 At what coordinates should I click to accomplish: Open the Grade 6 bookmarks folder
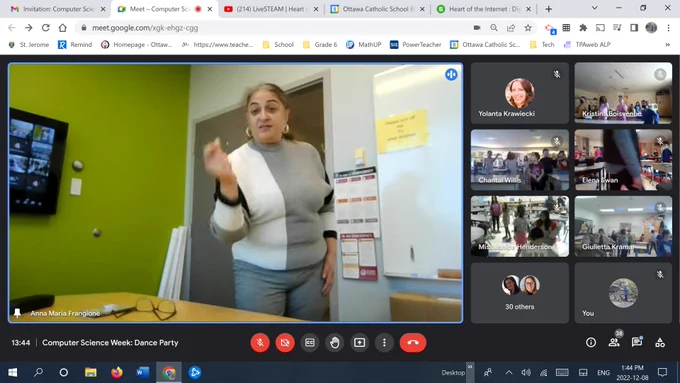[x=320, y=45]
